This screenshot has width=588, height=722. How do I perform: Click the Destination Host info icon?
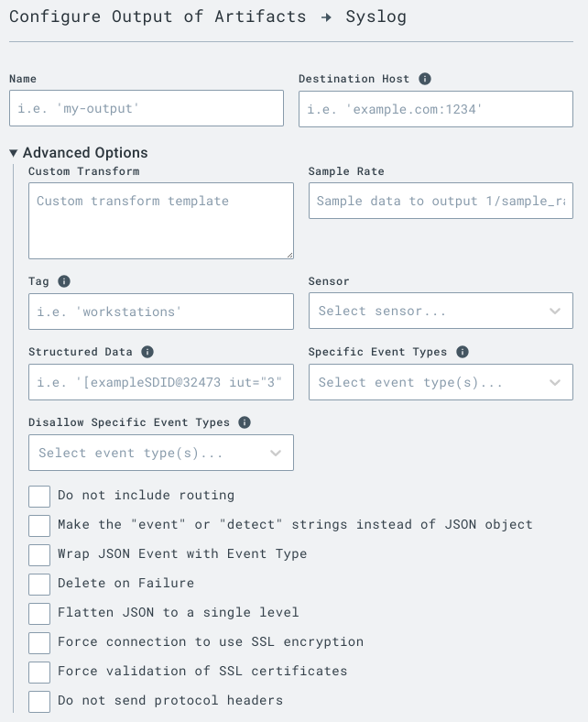click(425, 79)
